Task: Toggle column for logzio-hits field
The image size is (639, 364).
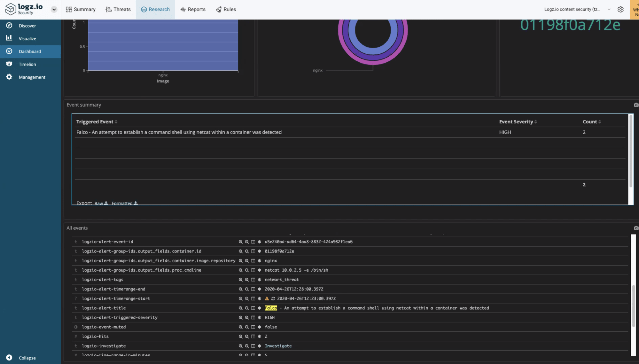Action: tap(253, 337)
